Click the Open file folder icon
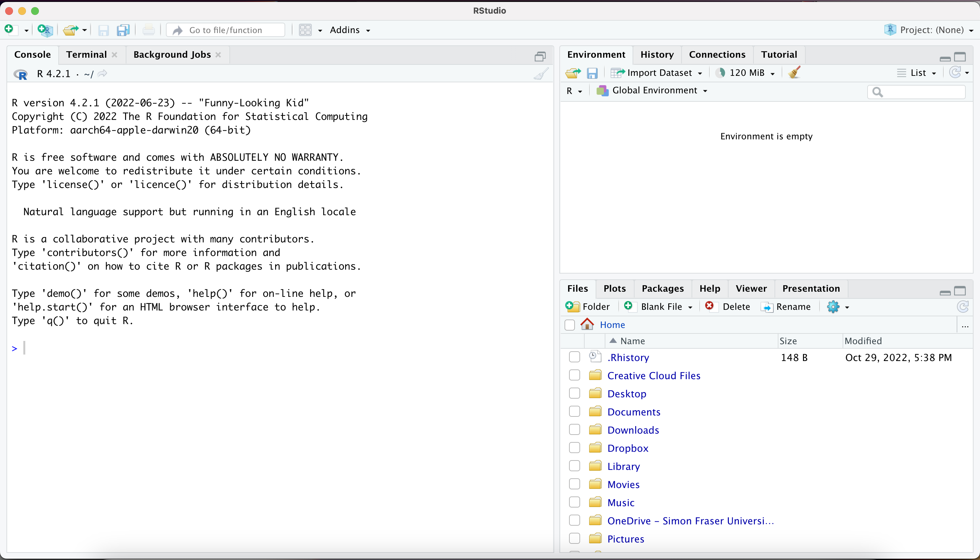 point(71,30)
